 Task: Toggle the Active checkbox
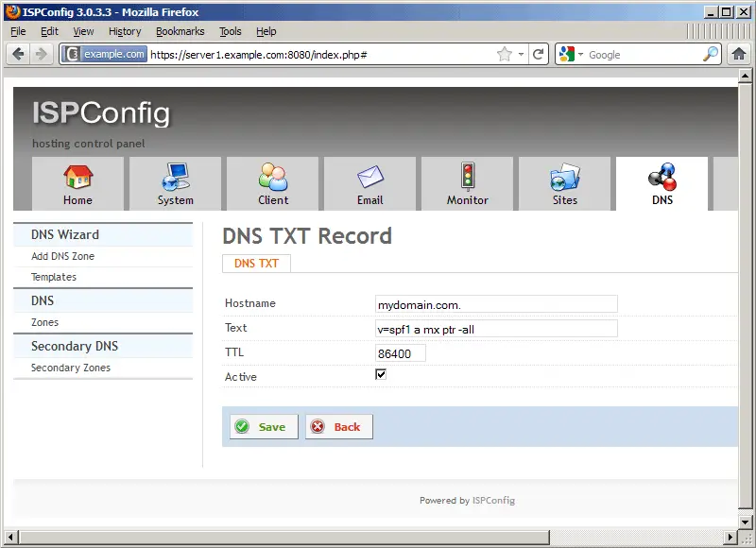click(381, 374)
